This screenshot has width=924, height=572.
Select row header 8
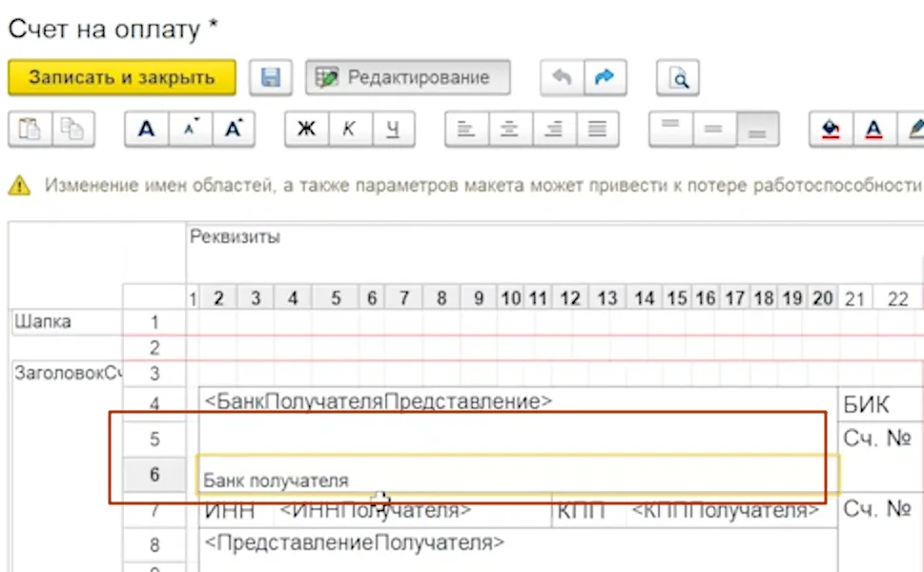click(x=154, y=544)
